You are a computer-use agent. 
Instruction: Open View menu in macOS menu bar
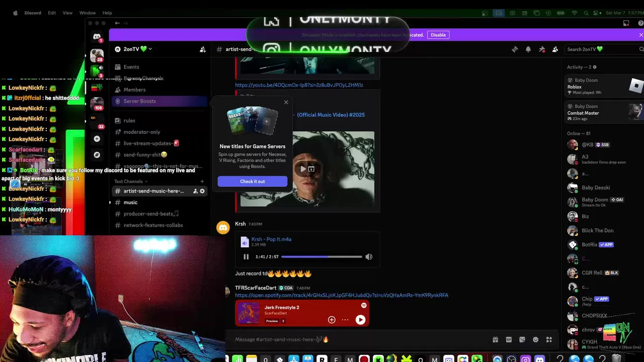tap(67, 13)
